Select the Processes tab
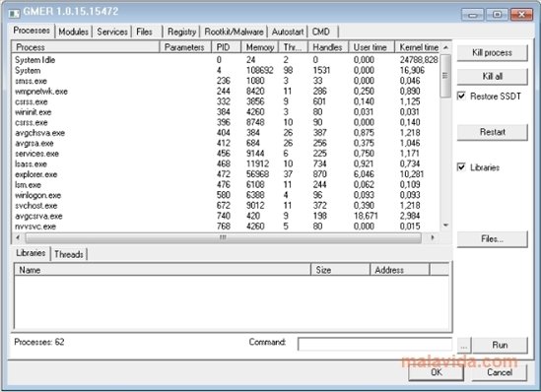This screenshot has height=392, width=541. 32,31
